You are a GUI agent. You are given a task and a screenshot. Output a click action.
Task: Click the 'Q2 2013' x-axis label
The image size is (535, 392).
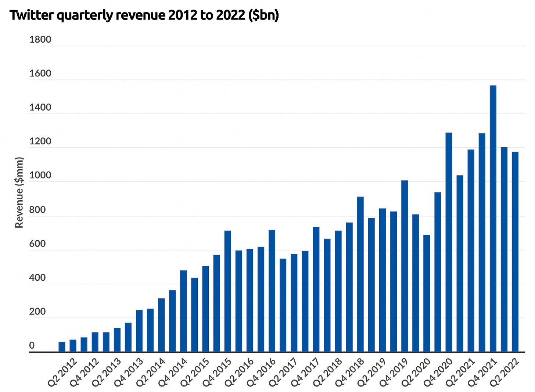(107, 372)
